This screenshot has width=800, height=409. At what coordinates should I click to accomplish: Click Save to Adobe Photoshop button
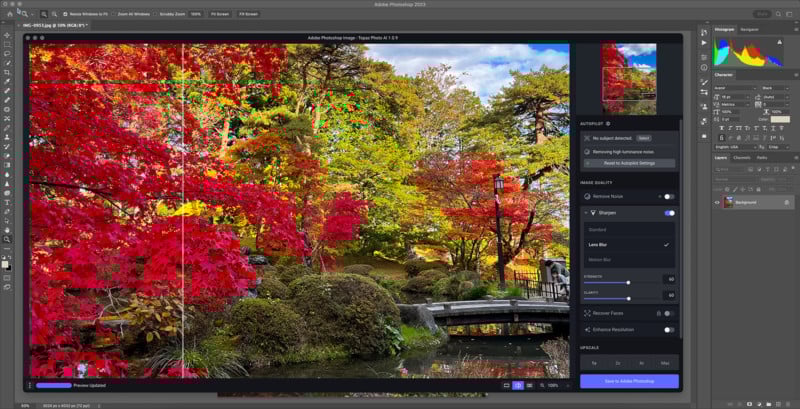629,381
